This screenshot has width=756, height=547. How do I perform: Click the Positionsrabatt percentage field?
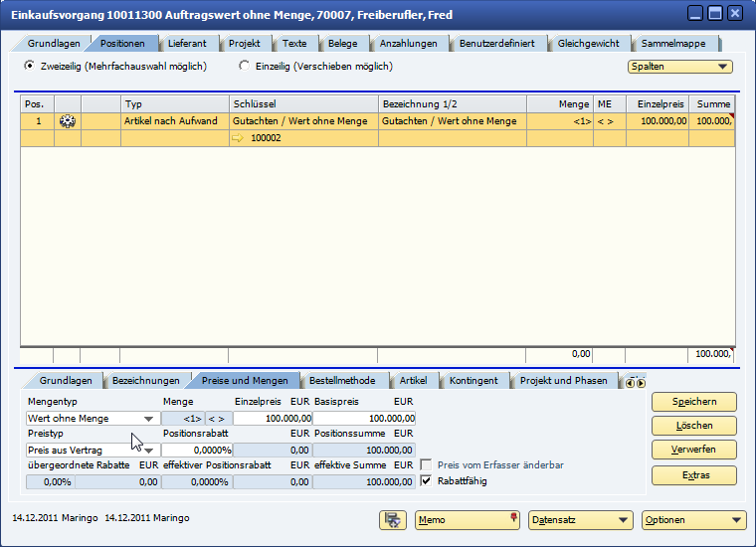[197, 451]
